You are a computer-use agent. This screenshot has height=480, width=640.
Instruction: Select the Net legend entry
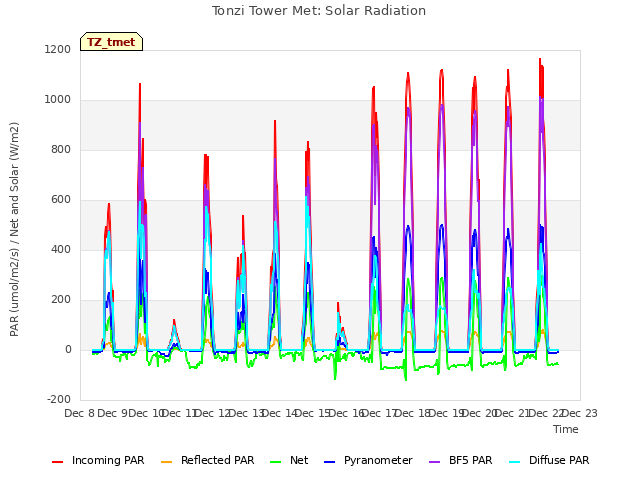[x=289, y=460]
